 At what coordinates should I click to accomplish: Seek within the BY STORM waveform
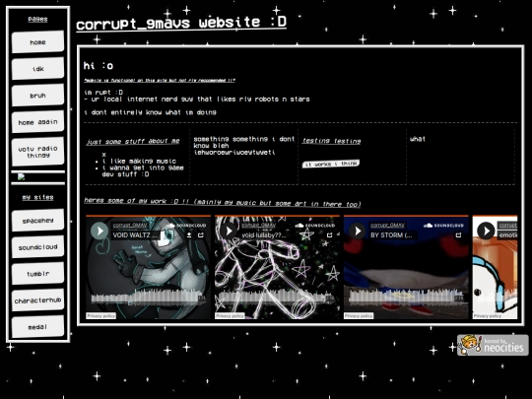(406, 297)
